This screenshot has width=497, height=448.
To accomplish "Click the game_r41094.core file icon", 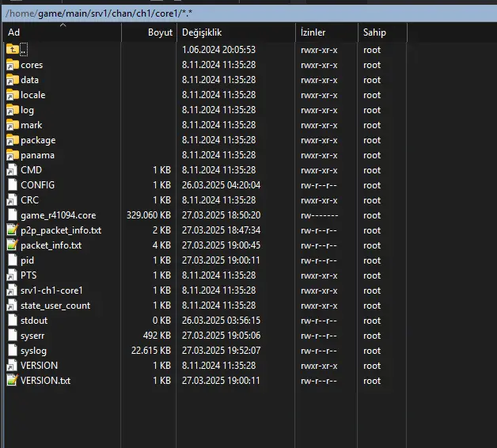I will 12,215.
